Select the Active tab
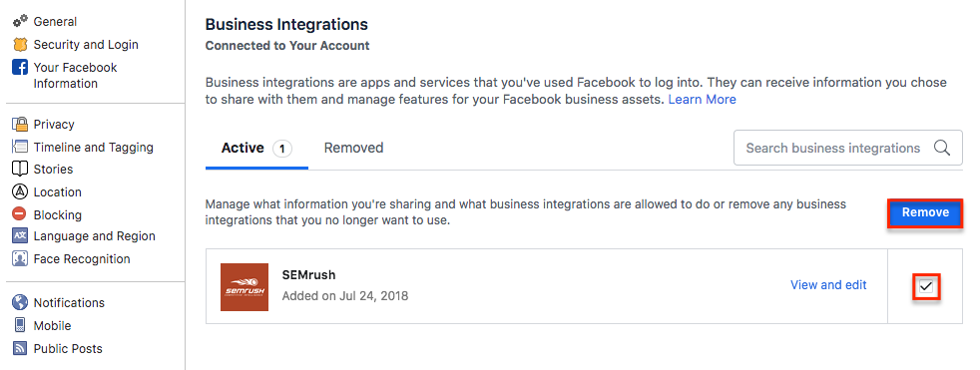 [x=256, y=149]
